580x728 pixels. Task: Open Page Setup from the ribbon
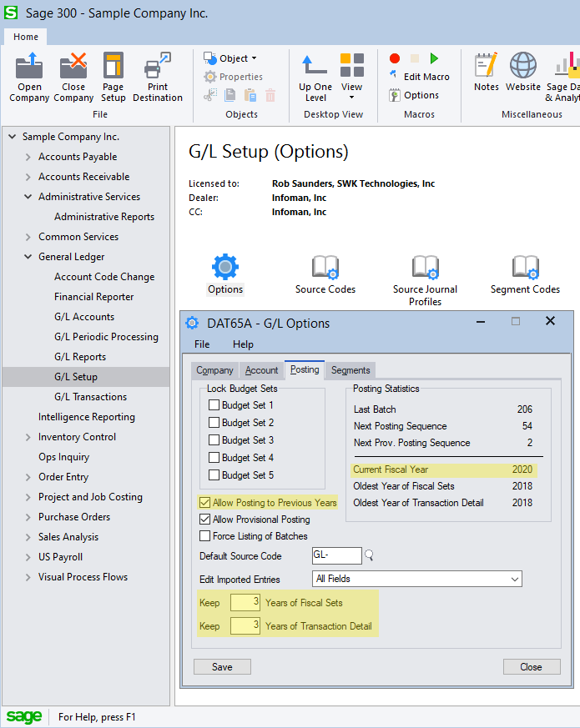pos(113,65)
